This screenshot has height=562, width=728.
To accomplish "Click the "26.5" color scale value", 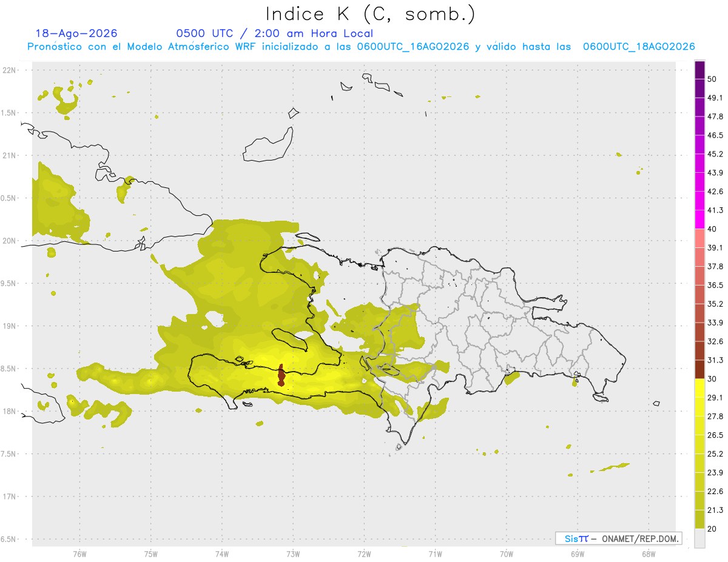I will click(x=715, y=435).
